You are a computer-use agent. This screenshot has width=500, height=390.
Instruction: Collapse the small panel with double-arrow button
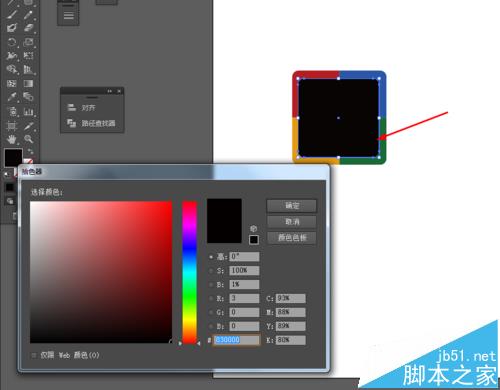click(109, 91)
